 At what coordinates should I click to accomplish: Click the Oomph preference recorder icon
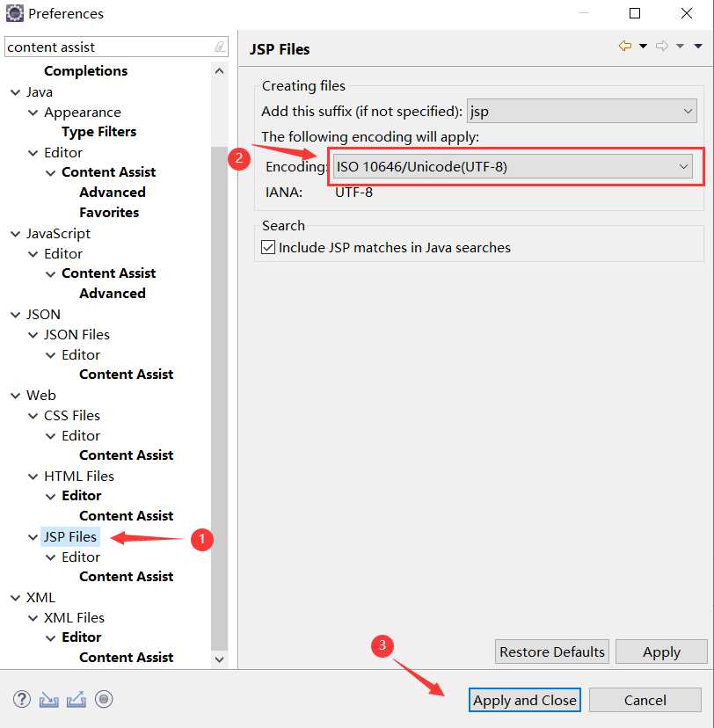(x=104, y=699)
